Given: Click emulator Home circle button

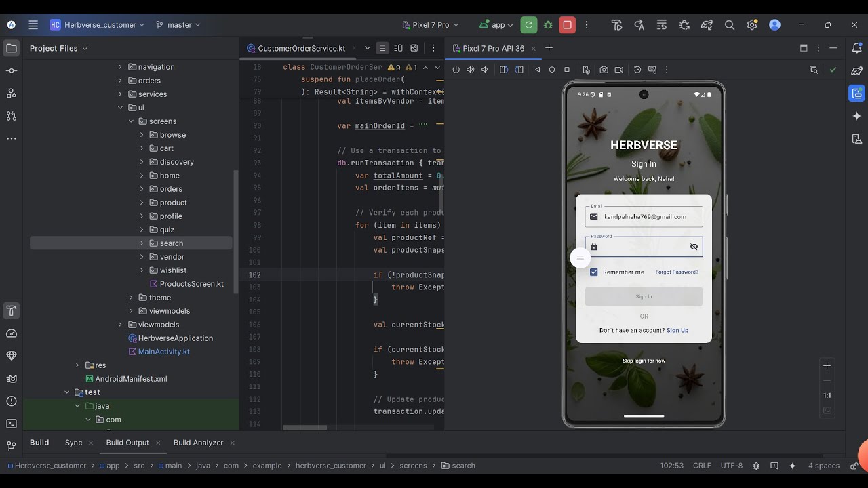Looking at the screenshot, I should [552, 70].
